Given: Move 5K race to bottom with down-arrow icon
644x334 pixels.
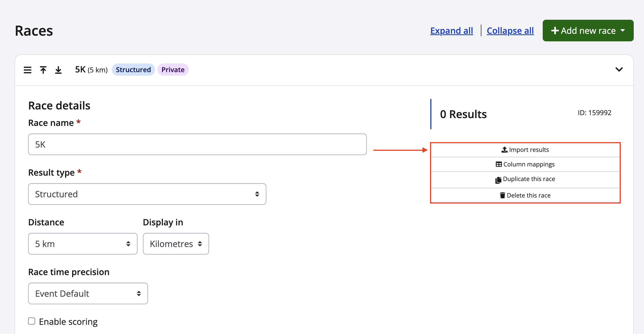Looking at the screenshot, I should click(58, 70).
